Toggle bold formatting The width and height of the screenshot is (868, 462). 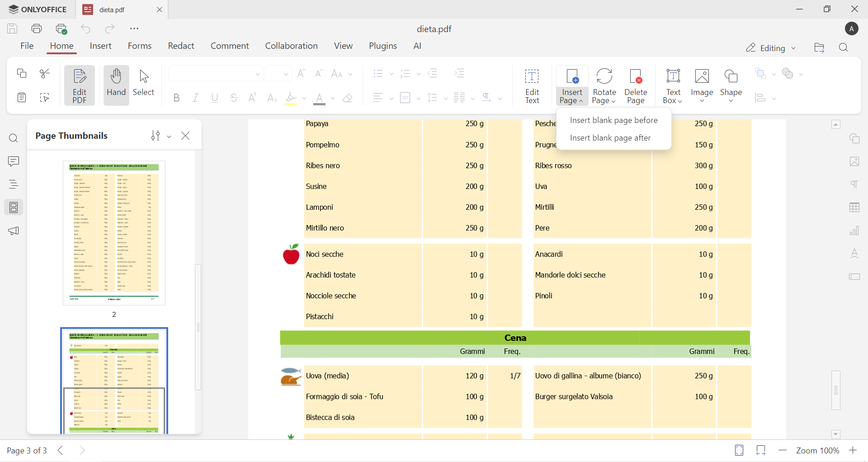(176, 98)
